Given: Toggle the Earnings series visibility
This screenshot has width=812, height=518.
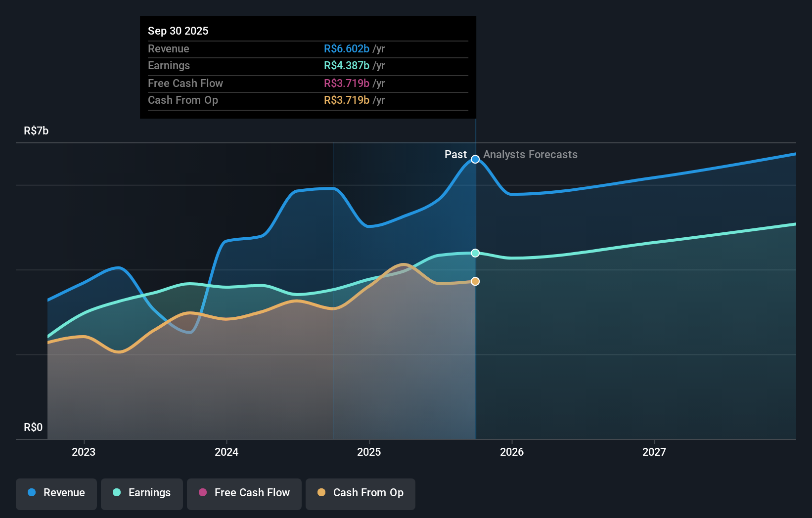Looking at the screenshot, I should tap(141, 493).
